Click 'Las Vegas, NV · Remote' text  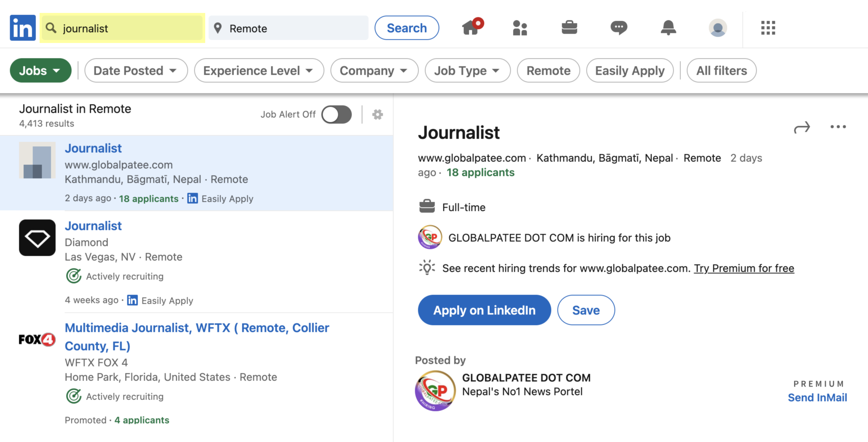(x=123, y=257)
